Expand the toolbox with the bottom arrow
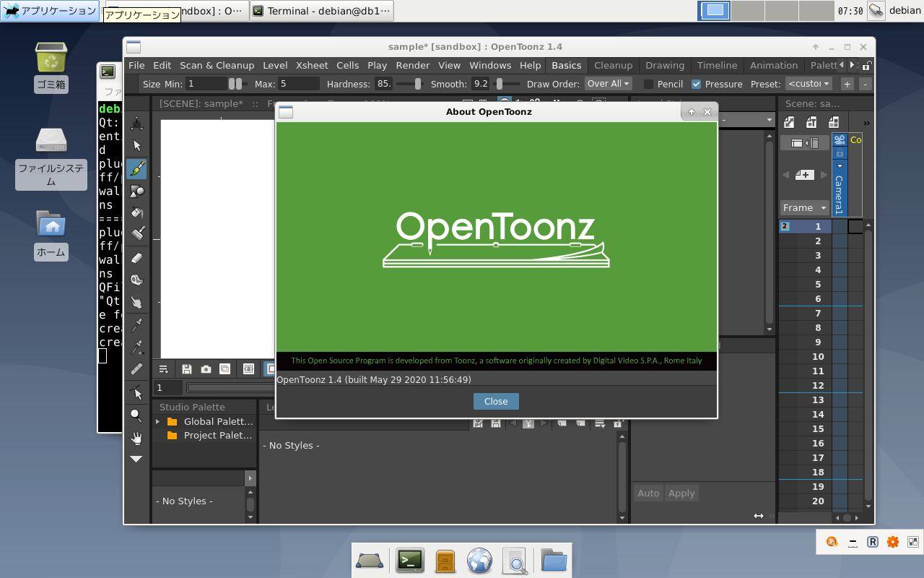 [136, 459]
